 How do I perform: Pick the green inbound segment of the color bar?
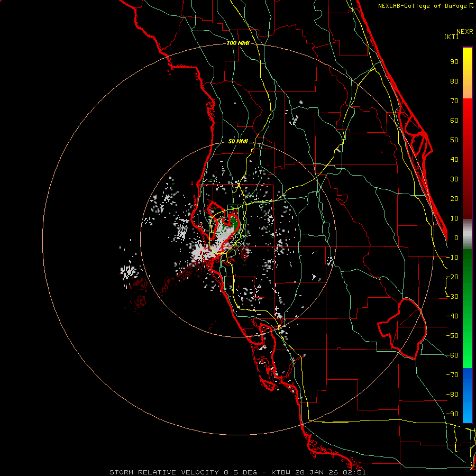(467, 308)
